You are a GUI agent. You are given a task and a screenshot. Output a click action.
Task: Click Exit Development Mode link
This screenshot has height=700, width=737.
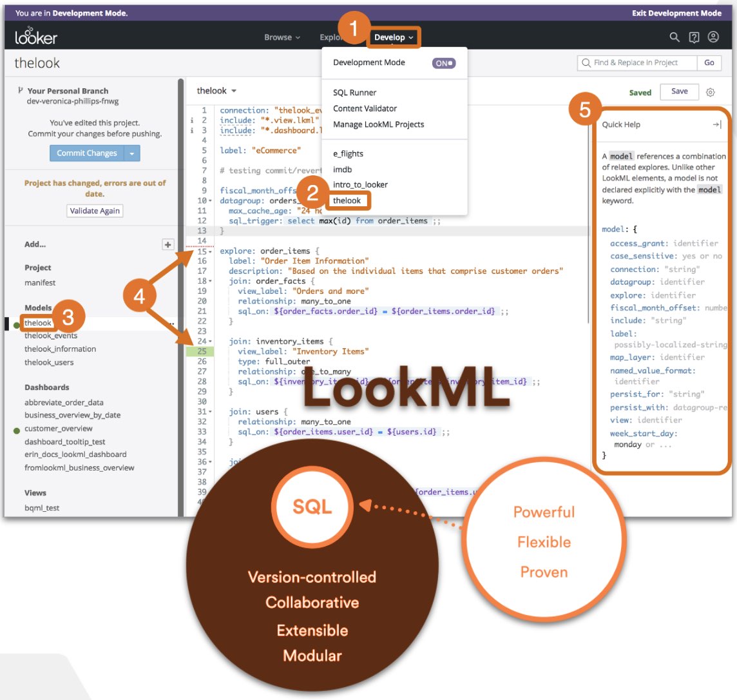click(x=676, y=13)
